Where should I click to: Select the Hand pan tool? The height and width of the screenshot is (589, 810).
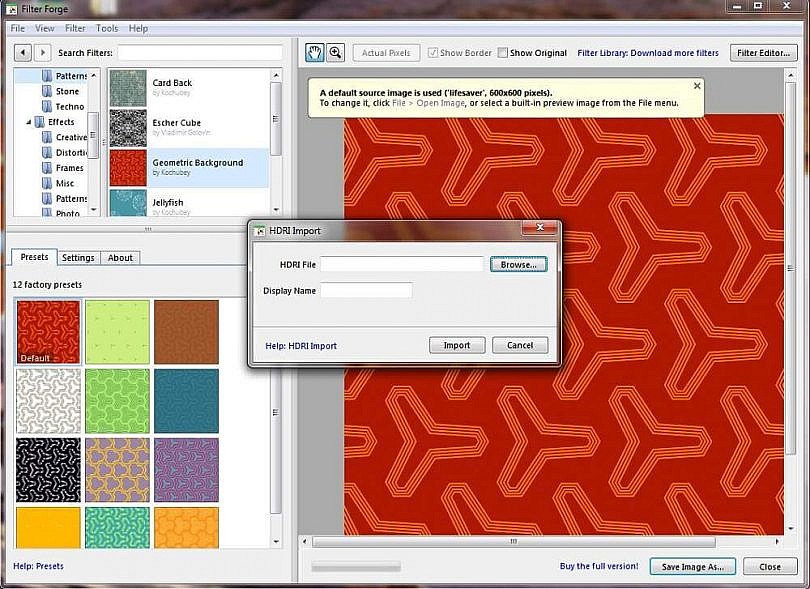click(x=314, y=53)
